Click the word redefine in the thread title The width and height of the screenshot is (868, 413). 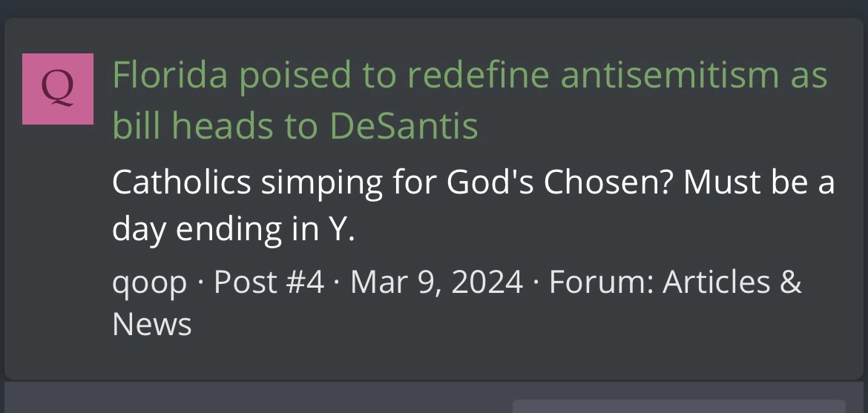point(477,75)
